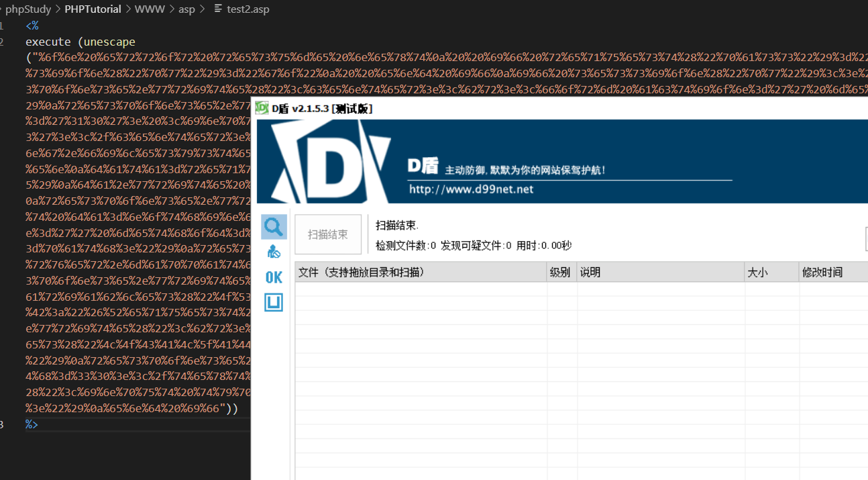The height and width of the screenshot is (480, 868).
Task: Place cursor on execute keyword in editor
Action: (48, 42)
